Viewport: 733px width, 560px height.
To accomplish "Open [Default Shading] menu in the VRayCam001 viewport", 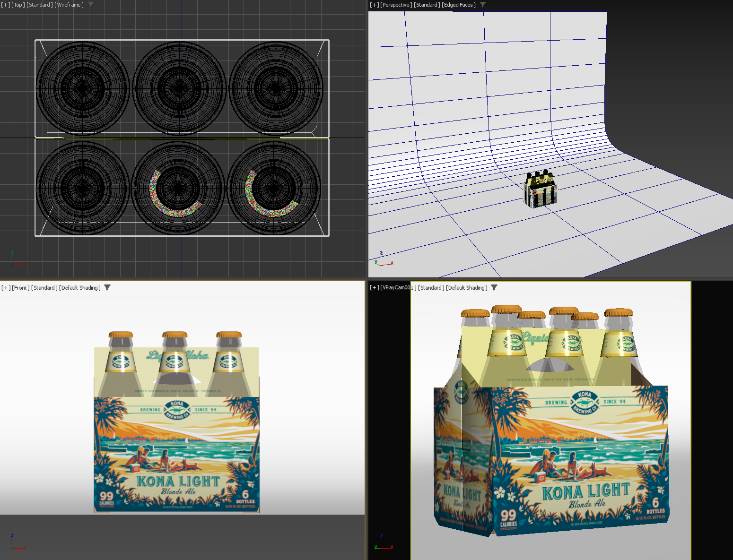I will [x=467, y=287].
